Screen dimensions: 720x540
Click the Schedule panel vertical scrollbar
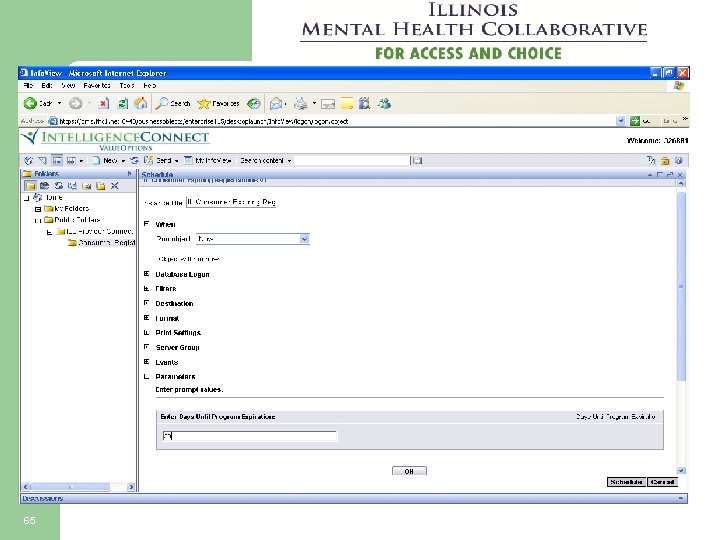click(x=681, y=287)
